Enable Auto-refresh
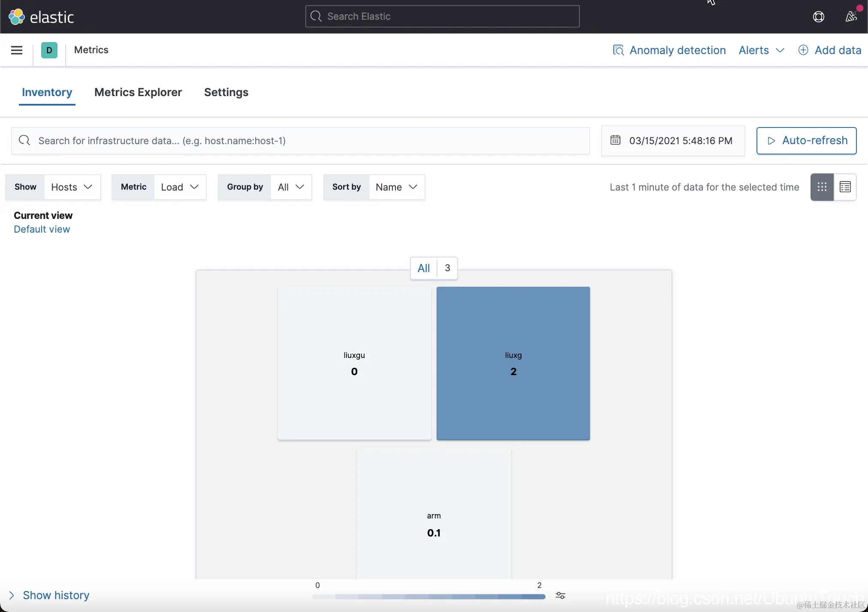The height and width of the screenshot is (612, 868). pyautogui.click(x=806, y=141)
